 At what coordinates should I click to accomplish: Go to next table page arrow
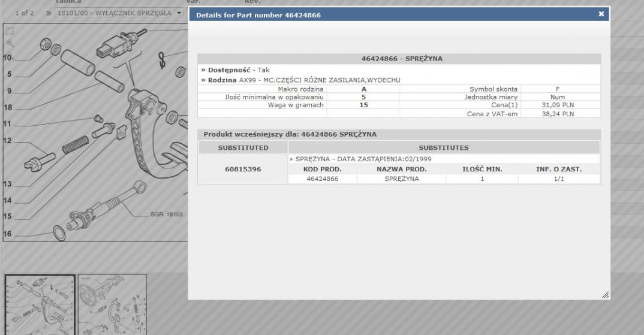[49, 13]
